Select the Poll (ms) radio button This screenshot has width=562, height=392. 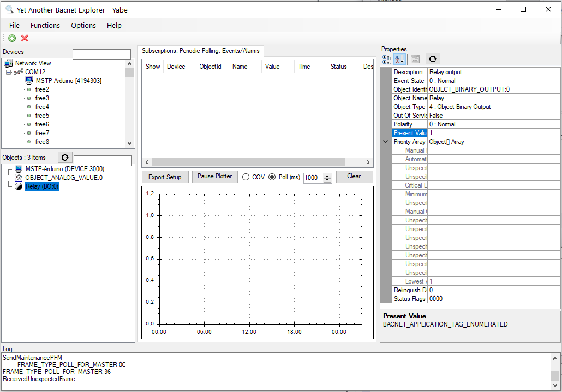click(272, 177)
